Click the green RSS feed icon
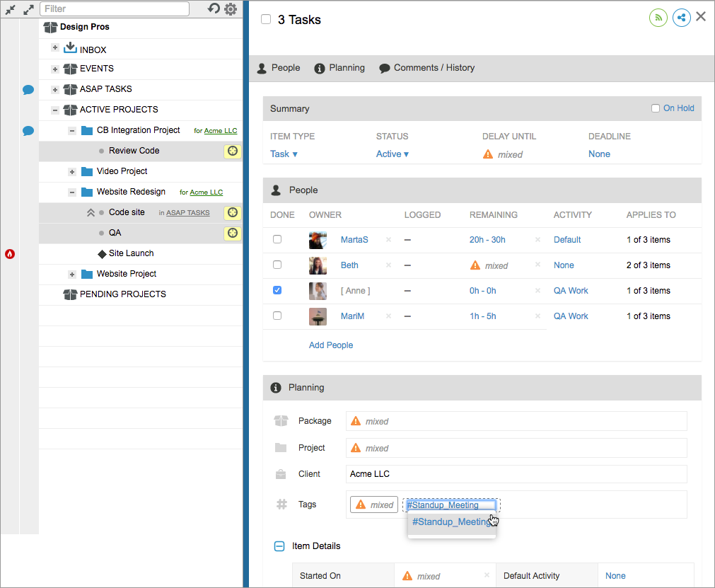 (x=658, y=18)
